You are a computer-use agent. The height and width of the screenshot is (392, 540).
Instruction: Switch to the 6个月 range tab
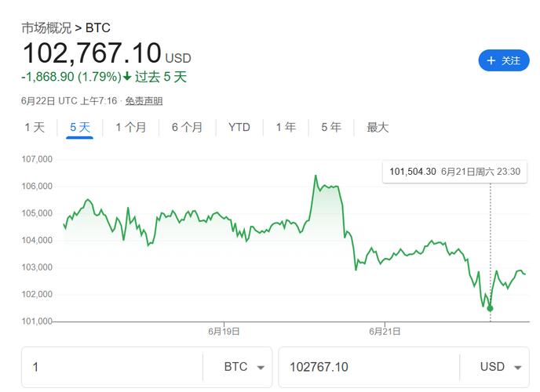point(187,127)
